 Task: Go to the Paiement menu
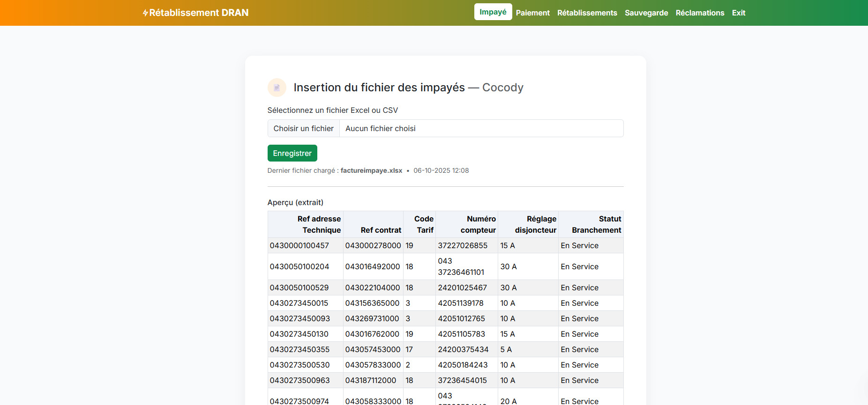(532, 13)
